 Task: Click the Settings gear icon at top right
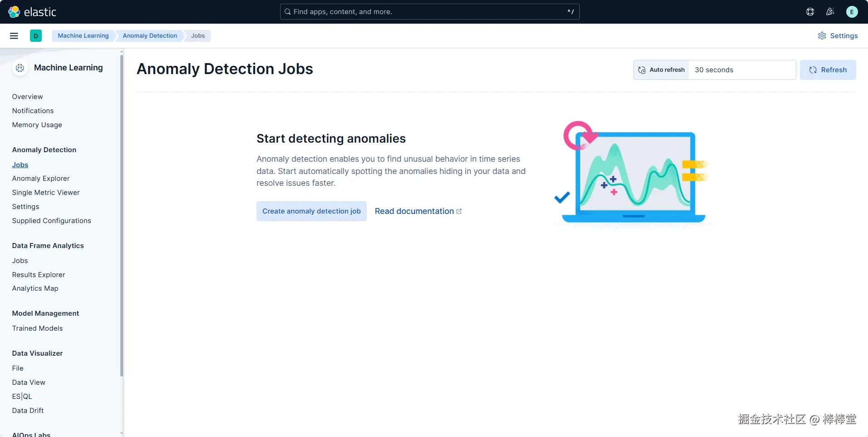[x=822, y=36]
